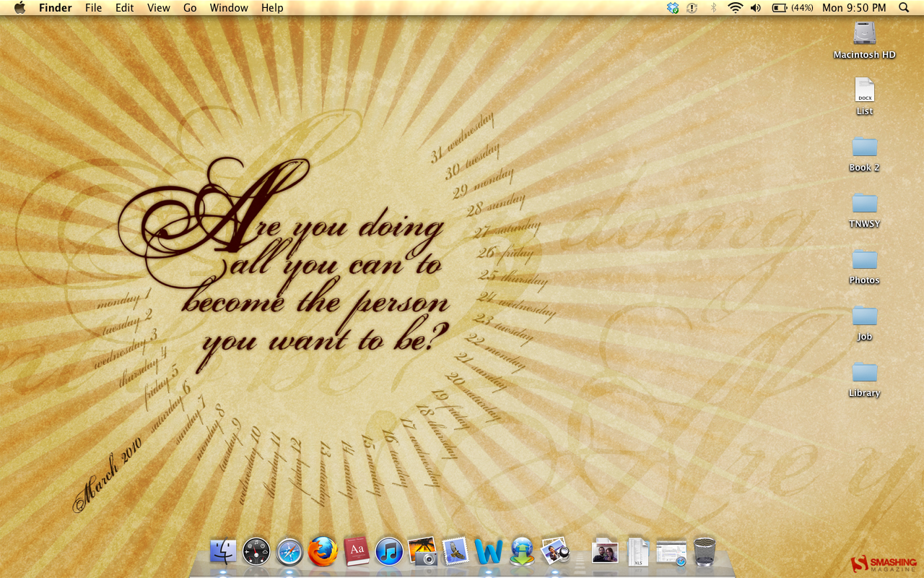
Task: Click the Apple menu logo
Action: [x=19, y=8]
